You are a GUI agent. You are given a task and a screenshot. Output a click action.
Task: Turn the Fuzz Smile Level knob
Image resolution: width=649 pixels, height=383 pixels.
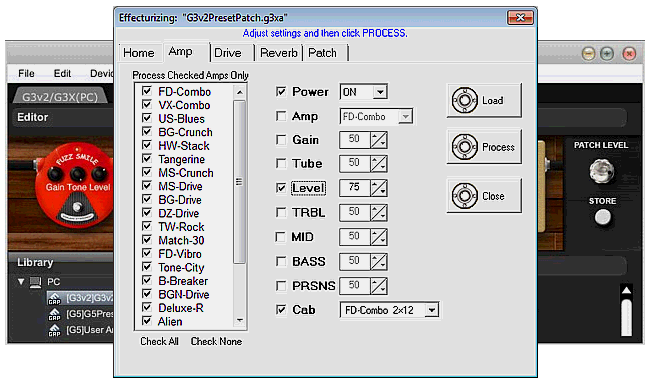click(99, 173)
